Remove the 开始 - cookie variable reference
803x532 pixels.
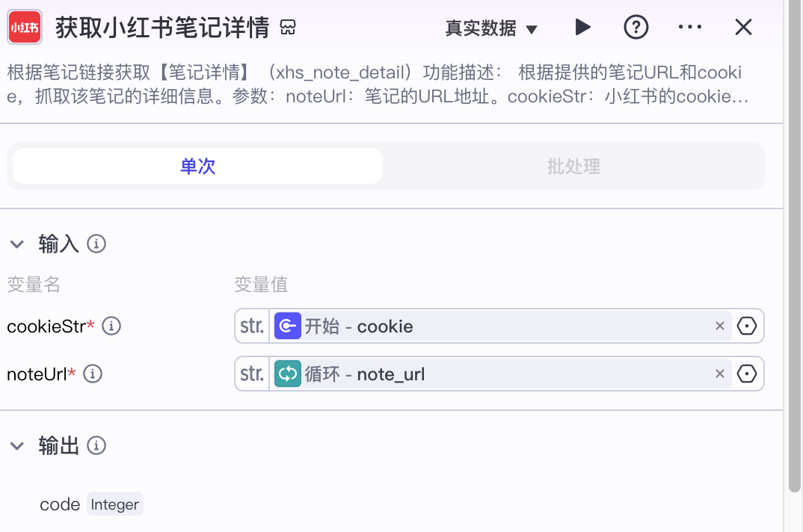click(x=720, y=326)
